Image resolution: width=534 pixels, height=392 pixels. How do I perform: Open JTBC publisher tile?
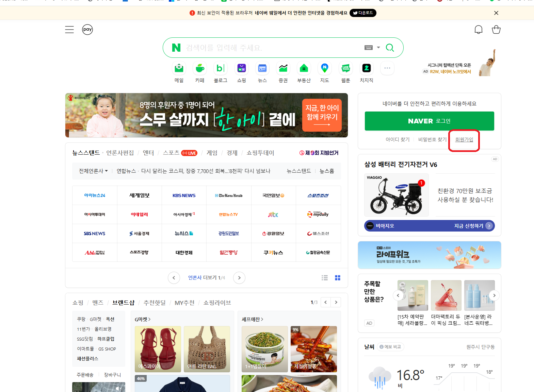[x=273, y=215]
